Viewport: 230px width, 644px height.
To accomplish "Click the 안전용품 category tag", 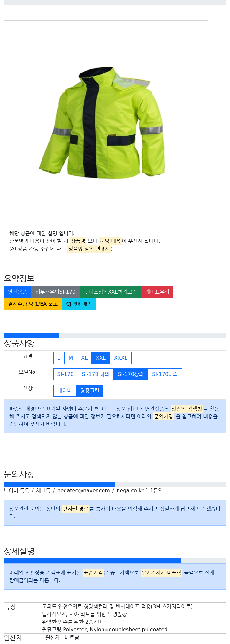I will pos(18,292).
